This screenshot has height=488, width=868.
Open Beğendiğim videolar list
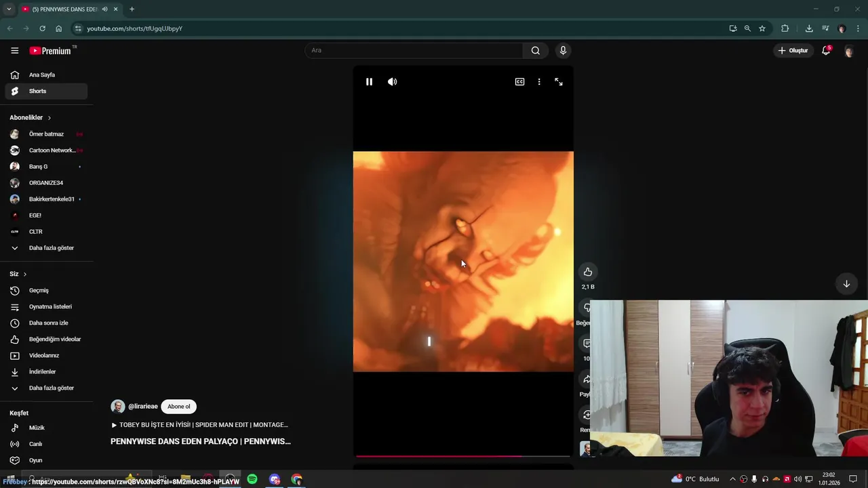coord(46,340)
